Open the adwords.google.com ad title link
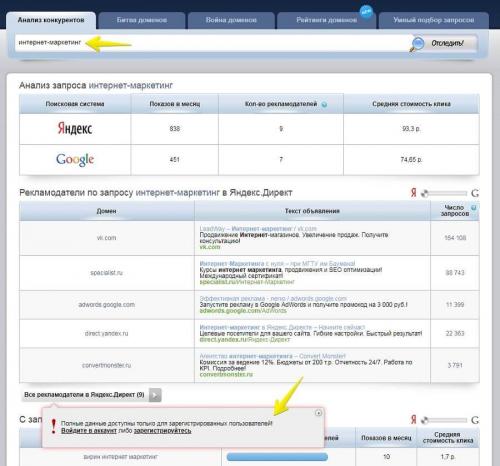 273,298
